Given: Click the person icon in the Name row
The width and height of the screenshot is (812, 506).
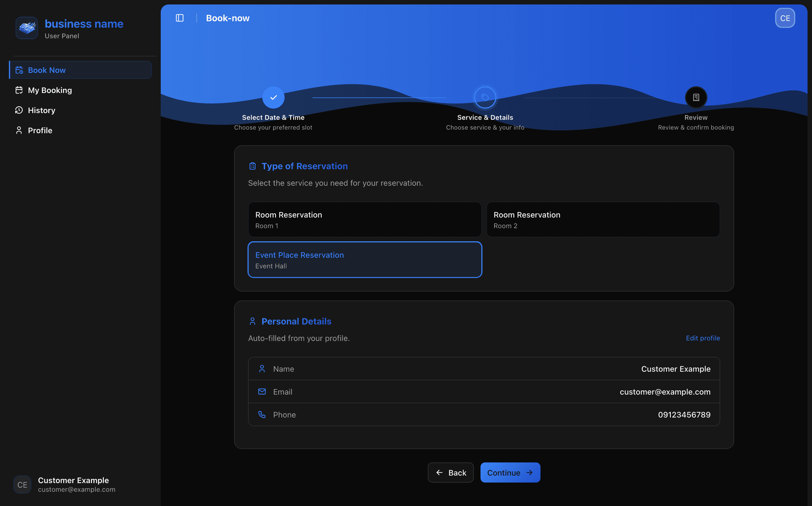Looking at the screenshot, I should 262,369.
